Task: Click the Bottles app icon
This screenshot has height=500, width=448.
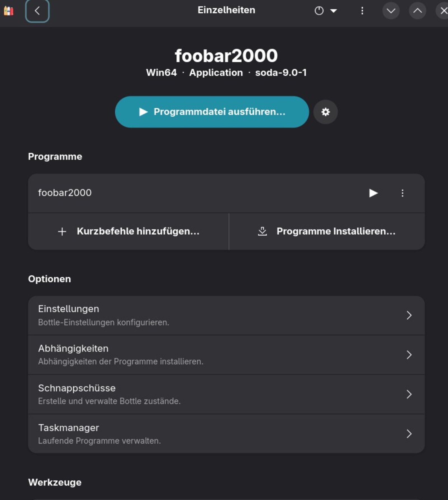Action: 8,11
